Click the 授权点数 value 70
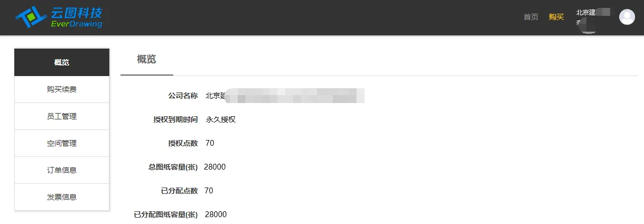644x224 pixels. [210, 143]
